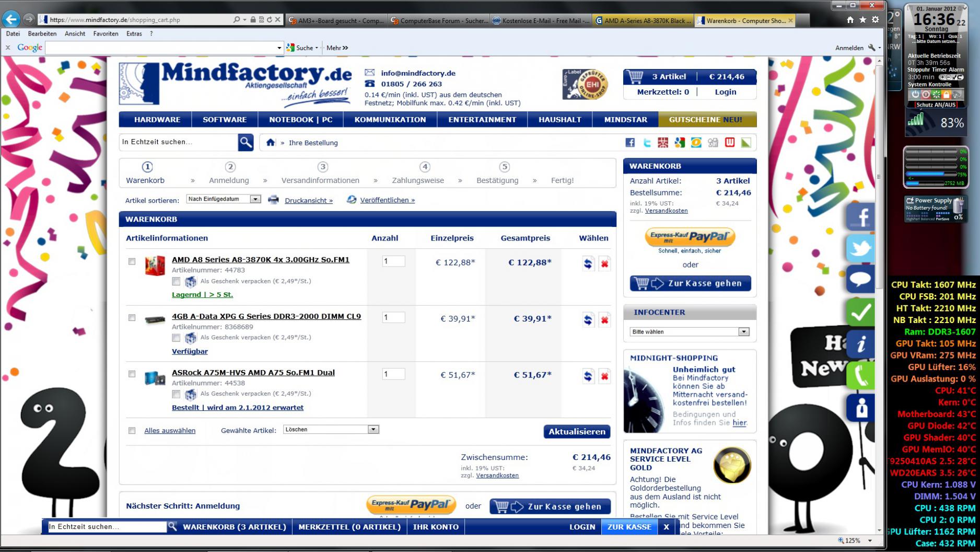
Task: Open the Facebook side floating button
Action: click(x=860, y=216)
